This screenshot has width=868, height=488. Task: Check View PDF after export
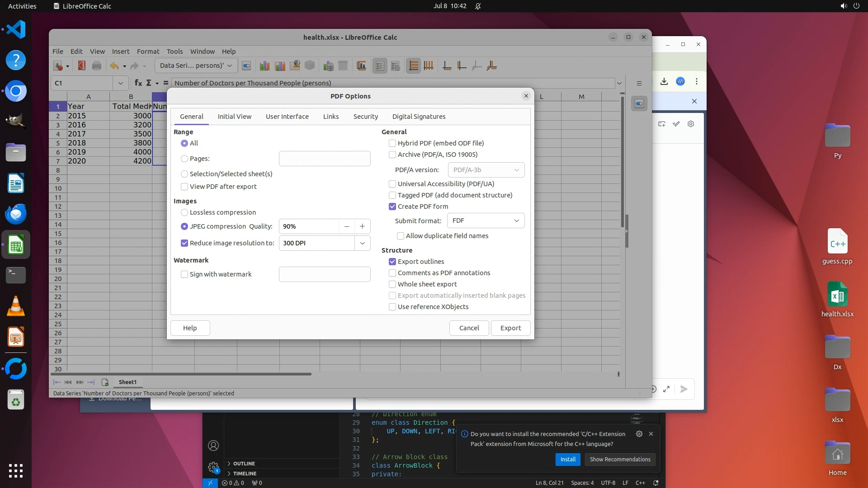184,187
